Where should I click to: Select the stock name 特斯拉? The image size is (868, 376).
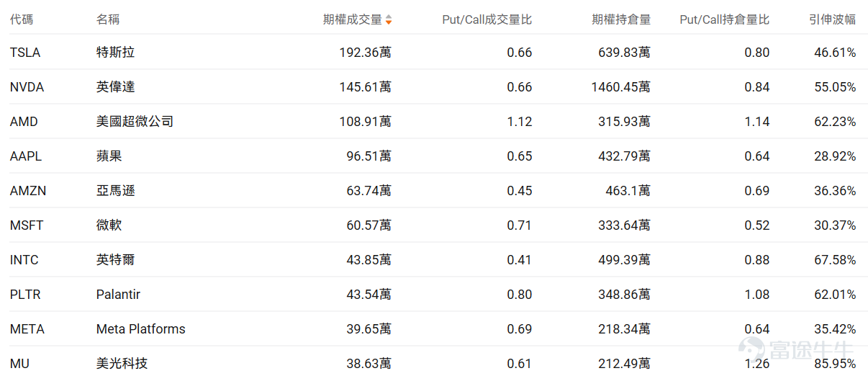point(116,53)
